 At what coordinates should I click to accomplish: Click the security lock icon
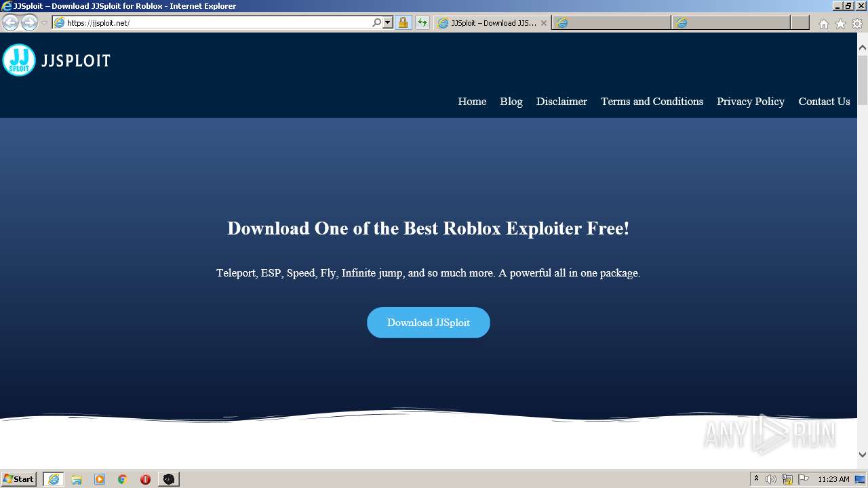point(403,23)
